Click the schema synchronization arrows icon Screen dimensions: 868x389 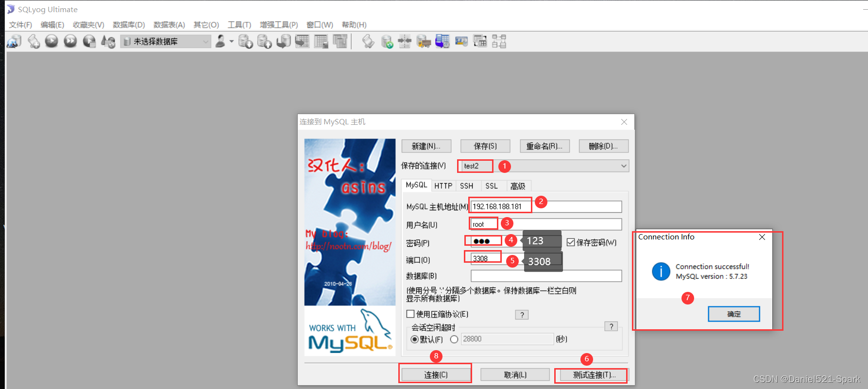click(x=405, y=41)
